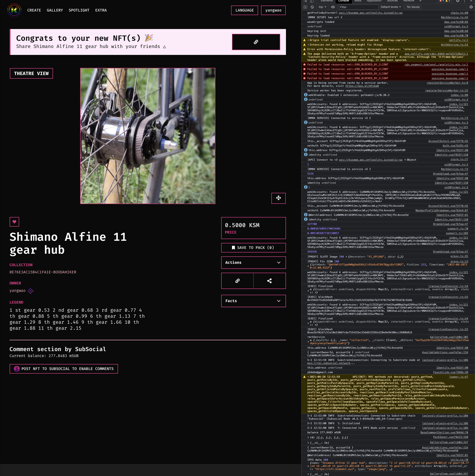Click the fullscreen move arrows icon
475x476 pixels.
(x=278, y=198)
